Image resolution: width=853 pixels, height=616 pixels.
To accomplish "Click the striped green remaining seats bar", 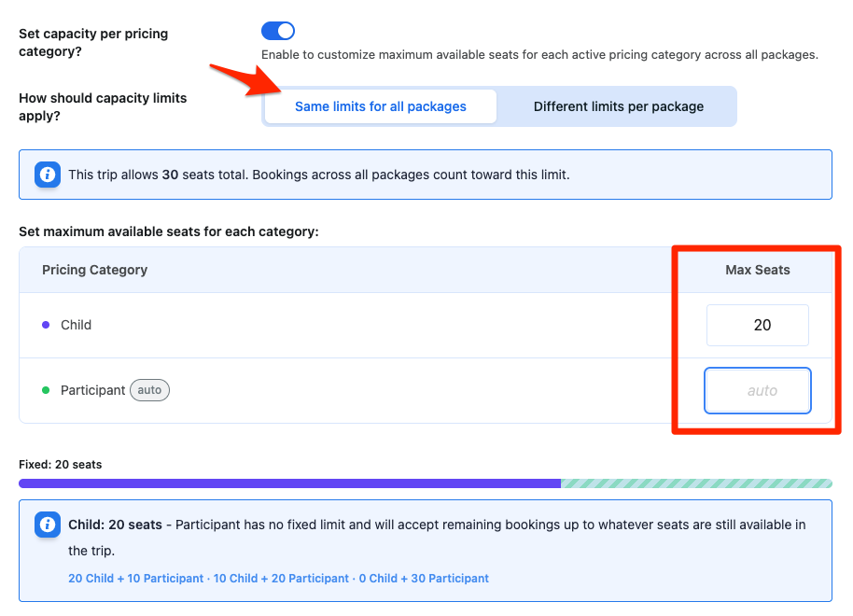I will point(696,483).
